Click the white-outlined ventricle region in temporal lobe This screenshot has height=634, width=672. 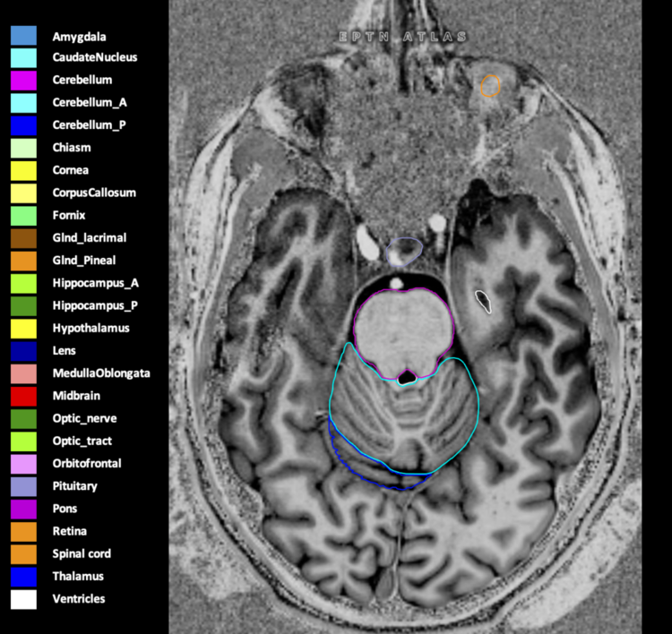484,300
